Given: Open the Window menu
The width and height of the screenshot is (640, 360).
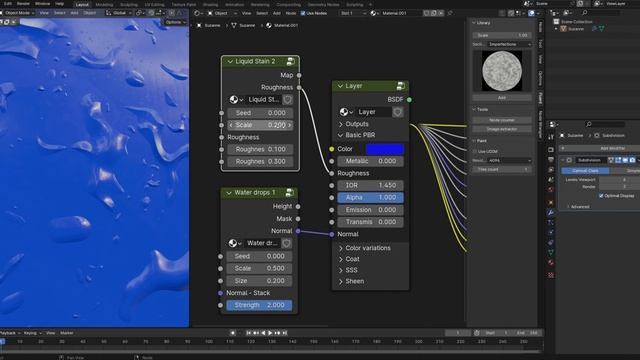Looking at the screenshot, I should point(42,4).
